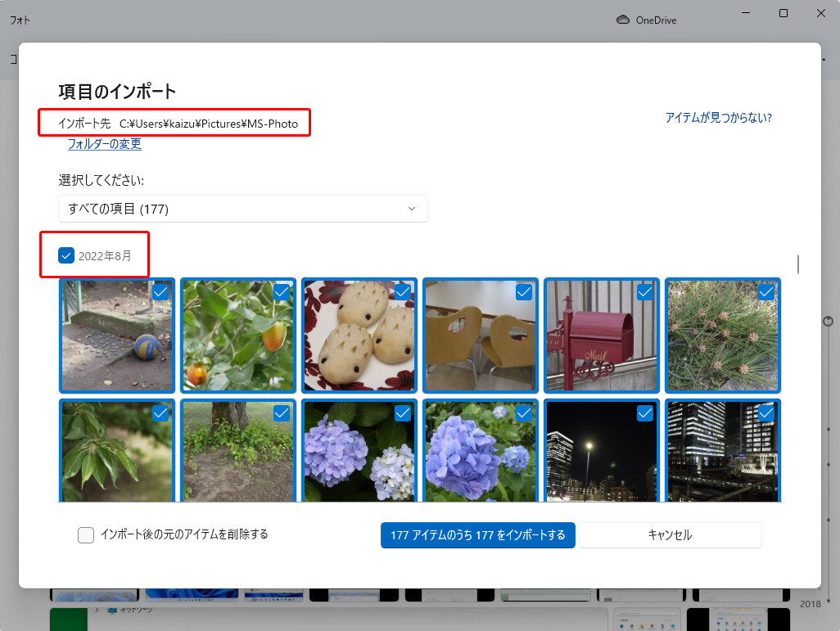
Task: Click 177 アイテムのうち 177 をインポートする button
Action: point(478,535)
